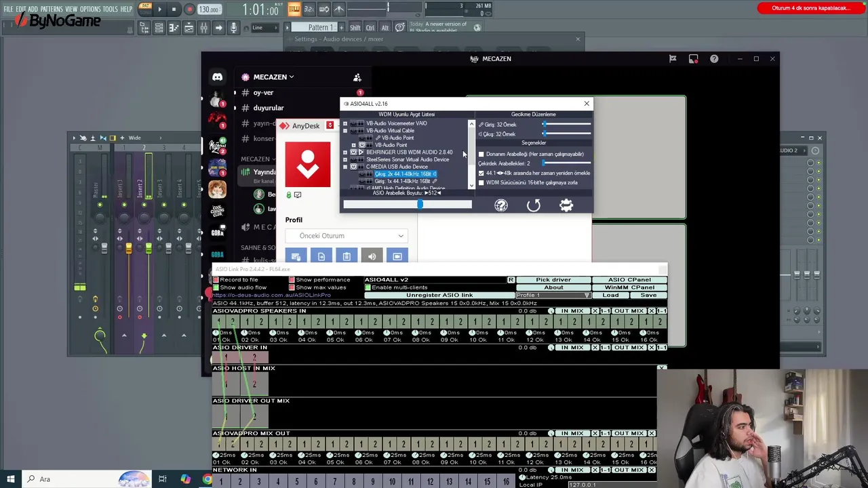This screenshot has height=488, width=868.
Task: Toggle Show audio flow checkbox
Action: [x=216, y=287]
